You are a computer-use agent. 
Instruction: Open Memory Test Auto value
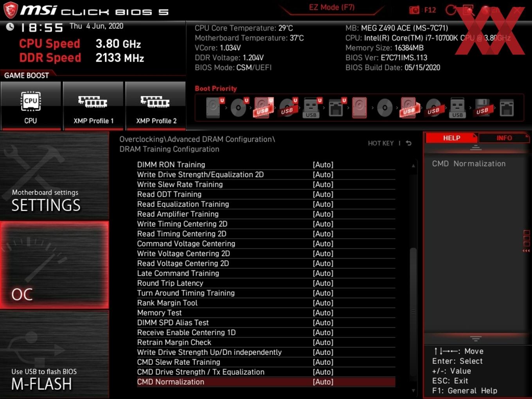[x=323, y=313]
